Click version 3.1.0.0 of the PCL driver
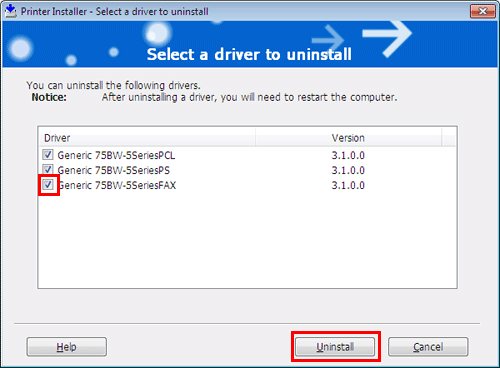This screenshot has width=500, height=368. [348, 155]
